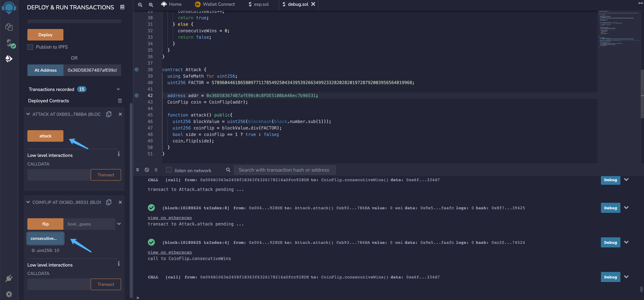Focus the bool _guess input field
The image size is (644, 300).
89,224
